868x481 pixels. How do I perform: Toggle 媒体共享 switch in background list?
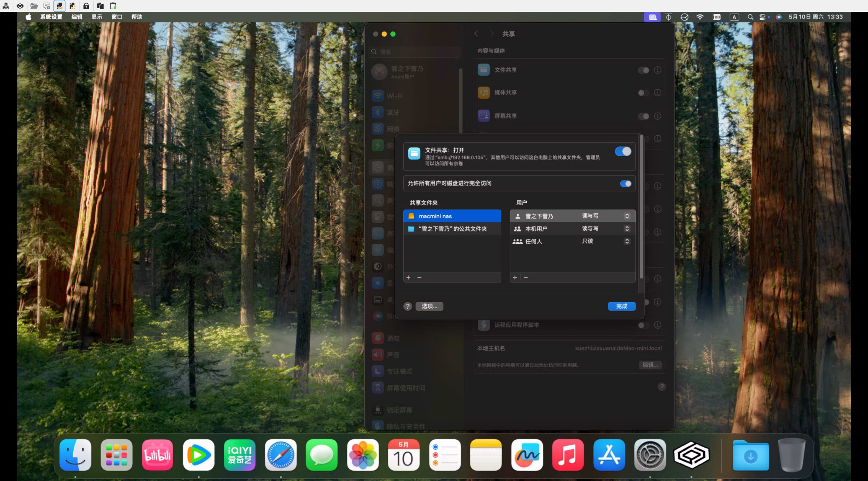click(x=643, y=93)
